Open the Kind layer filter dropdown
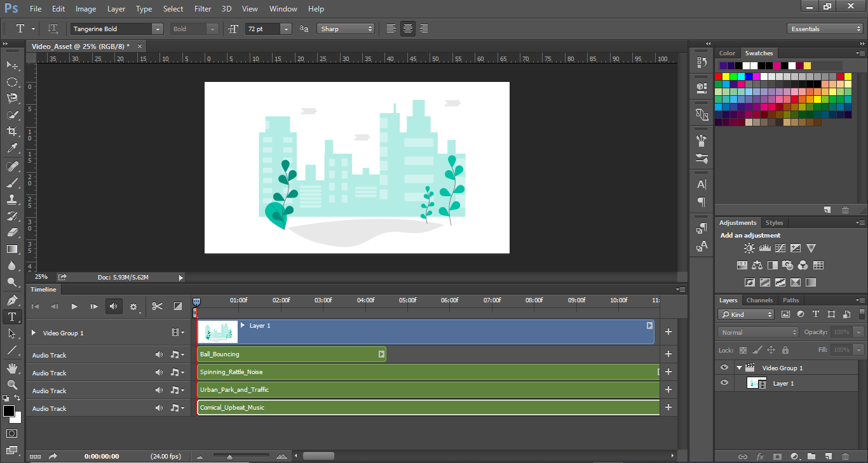Image resolution: width=868 pixels, height=463 pixels. pyautogui.click(x=746, y=314)
